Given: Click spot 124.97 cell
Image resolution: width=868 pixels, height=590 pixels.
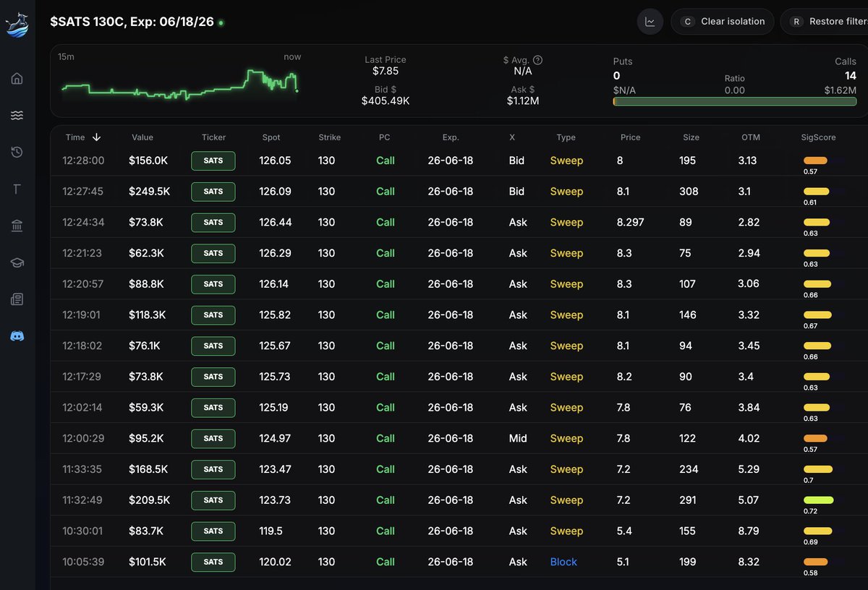Looking at the screenshot, I should (x=275, y=438).
